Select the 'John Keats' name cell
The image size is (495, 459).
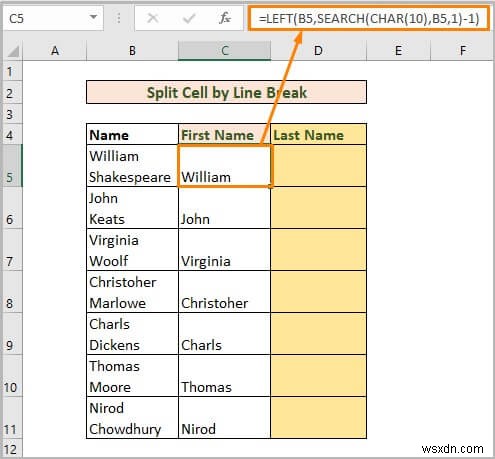click(132, 208)
